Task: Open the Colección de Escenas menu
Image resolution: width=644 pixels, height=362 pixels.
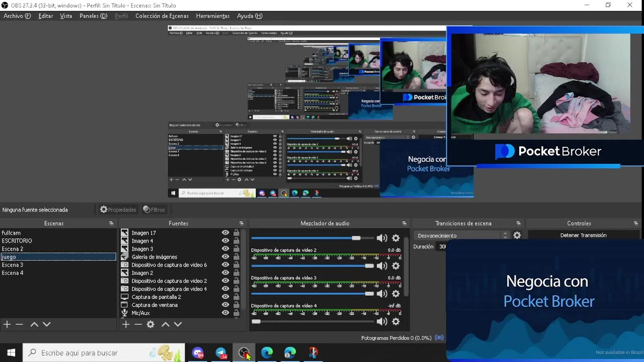Action: (x=162, y=16)
